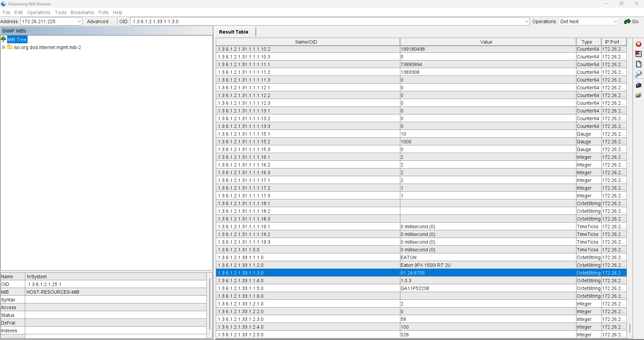The width and height of the screenshot is (644, 340).
Task: Open the Bookmarks menu
Action: (82, 12)
